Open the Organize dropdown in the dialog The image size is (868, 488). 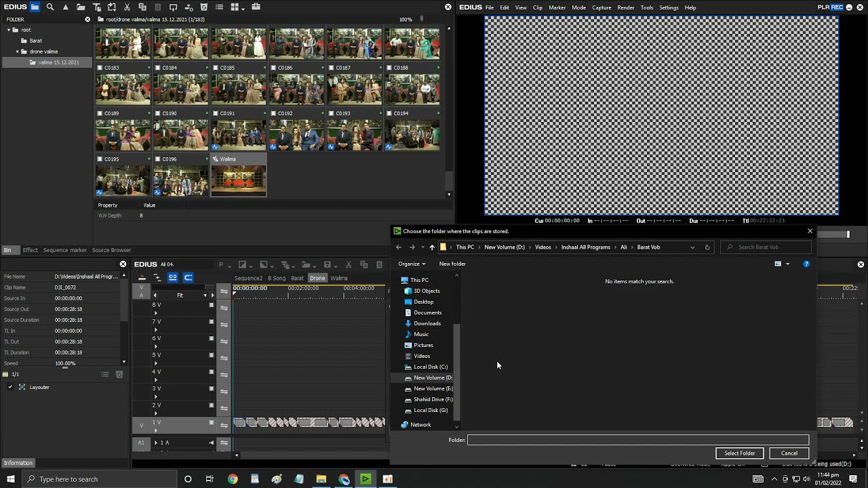point(412,264)
